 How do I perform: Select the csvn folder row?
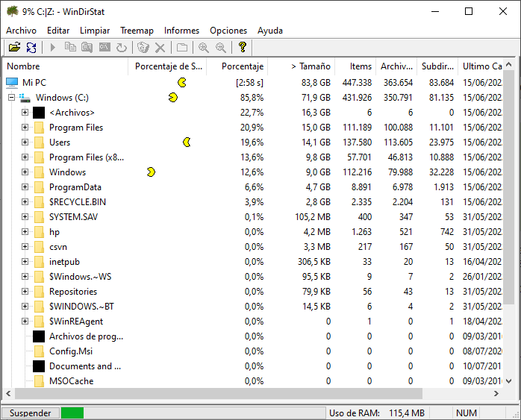coord(252,247)
